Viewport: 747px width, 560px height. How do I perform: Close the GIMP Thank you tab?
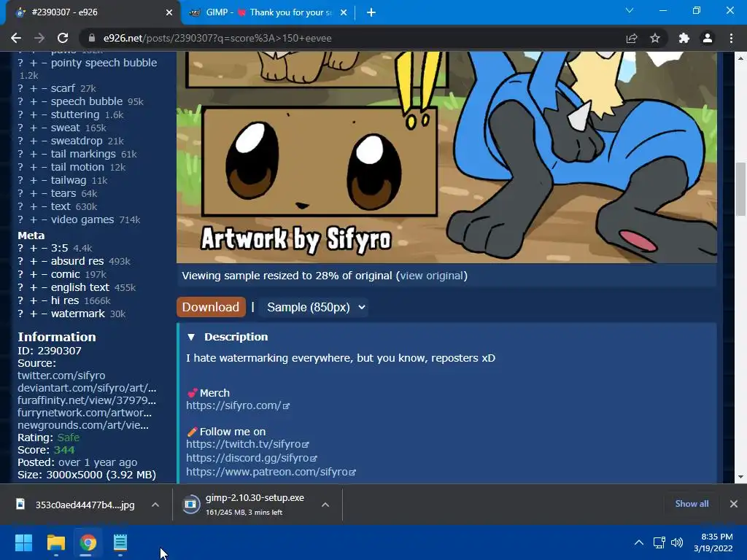tap(344, 12)
